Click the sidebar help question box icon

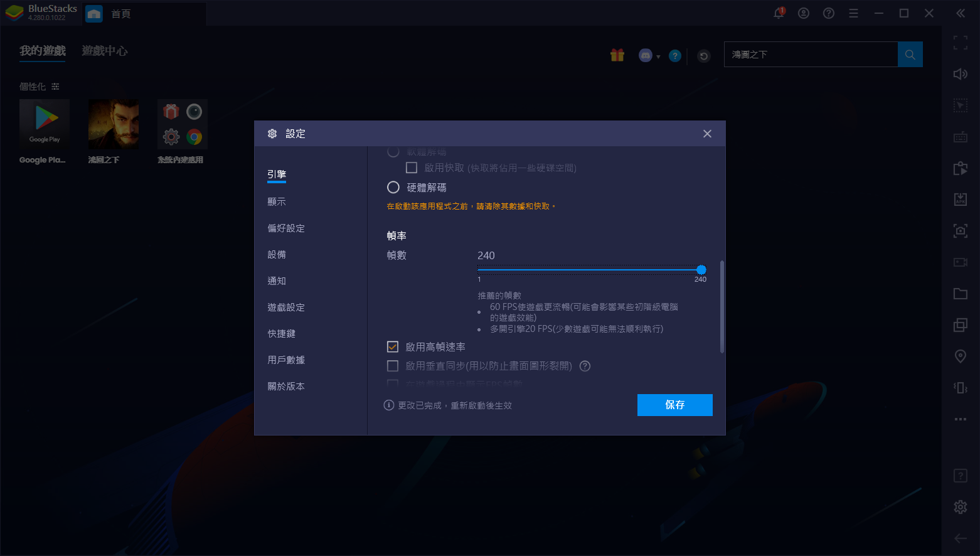click(961, 476)
